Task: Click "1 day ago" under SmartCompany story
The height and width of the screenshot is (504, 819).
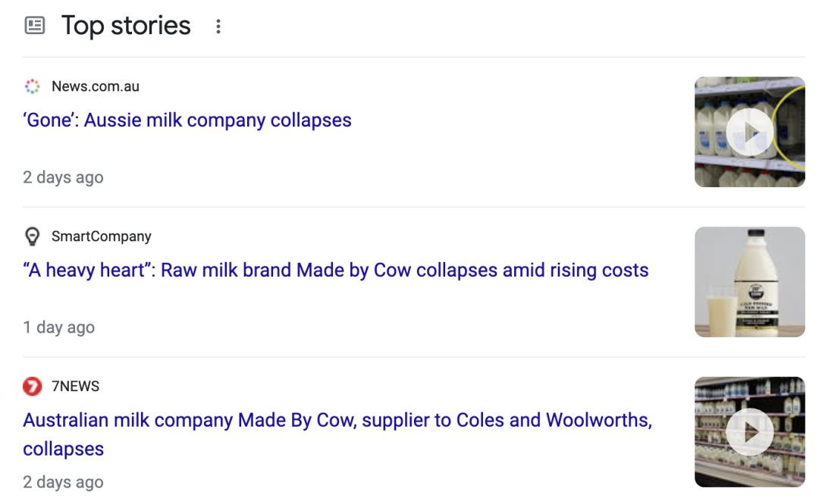Action: [59, 327]
